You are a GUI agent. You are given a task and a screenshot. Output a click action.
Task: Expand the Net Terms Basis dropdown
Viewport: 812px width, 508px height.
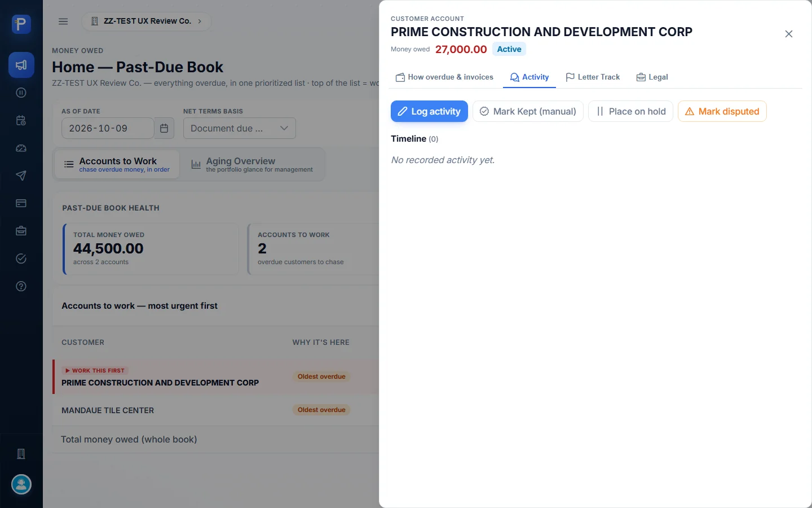[x=239, y=128]
